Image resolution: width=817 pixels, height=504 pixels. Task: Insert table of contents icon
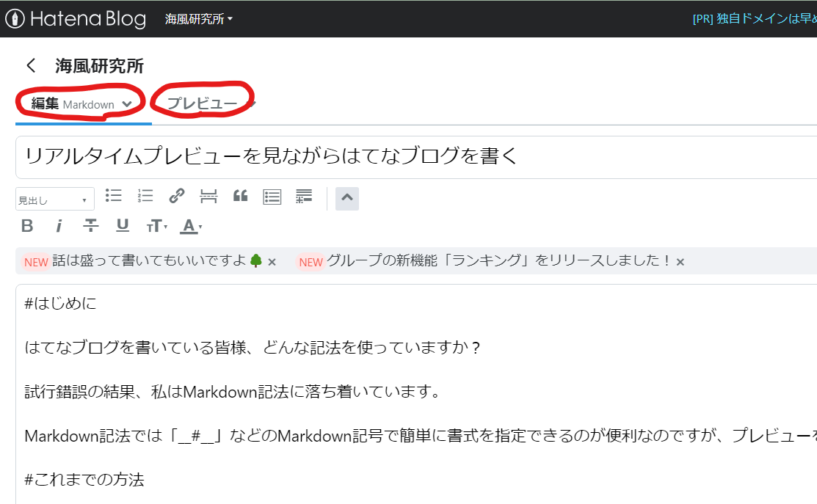click(x=272, y=197)
